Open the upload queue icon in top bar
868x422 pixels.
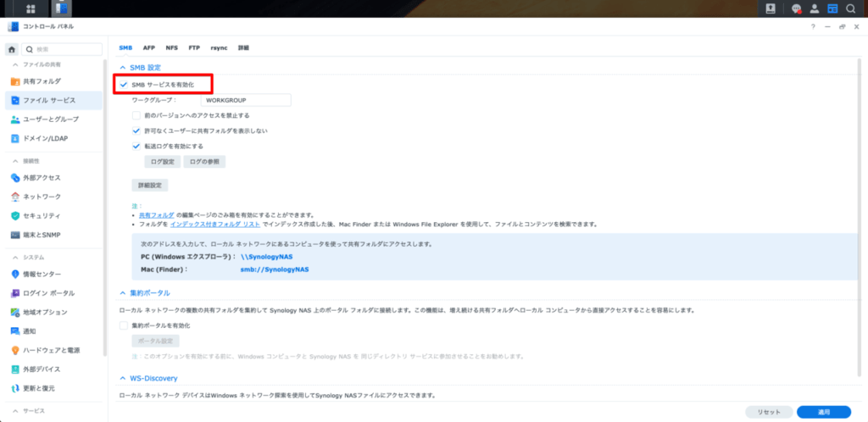770,8
